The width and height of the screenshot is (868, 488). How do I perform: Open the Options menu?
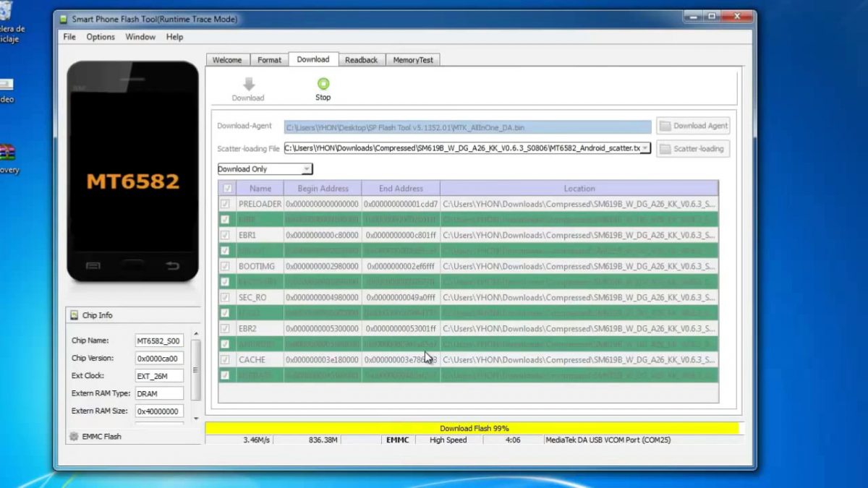tap(100, 36)
